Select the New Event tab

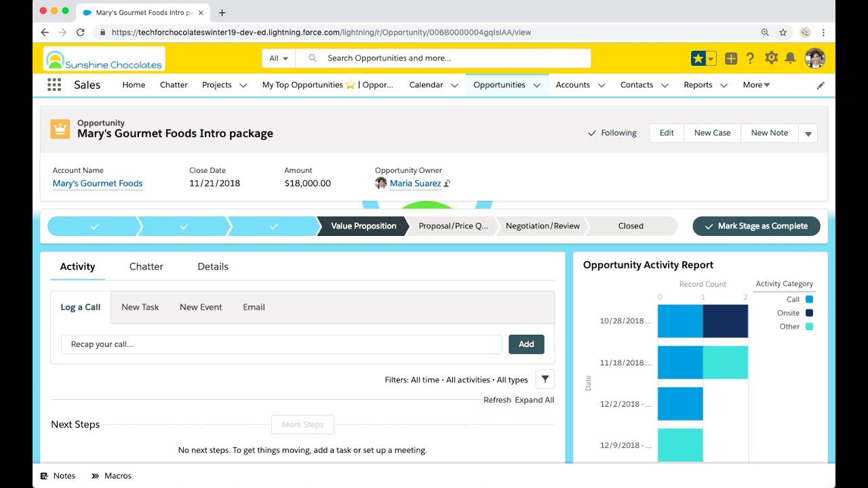click(x=201, y=307)
